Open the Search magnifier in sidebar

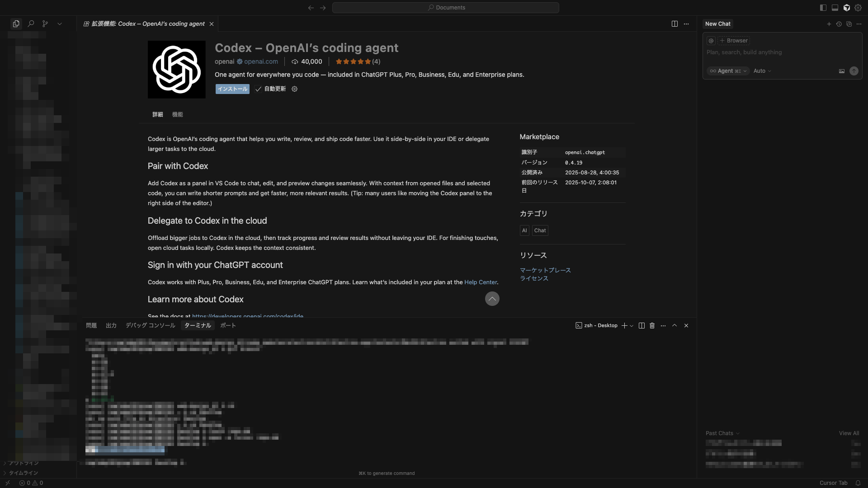(31, 23)
